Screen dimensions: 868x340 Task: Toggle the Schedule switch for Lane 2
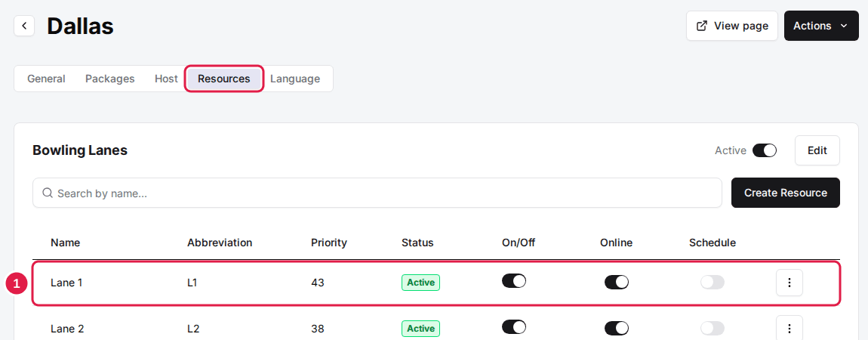(713, 329)
